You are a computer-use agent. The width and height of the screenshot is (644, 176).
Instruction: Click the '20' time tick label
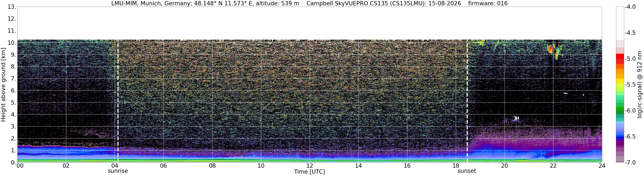pyautogui.click(x=505, y=166)
